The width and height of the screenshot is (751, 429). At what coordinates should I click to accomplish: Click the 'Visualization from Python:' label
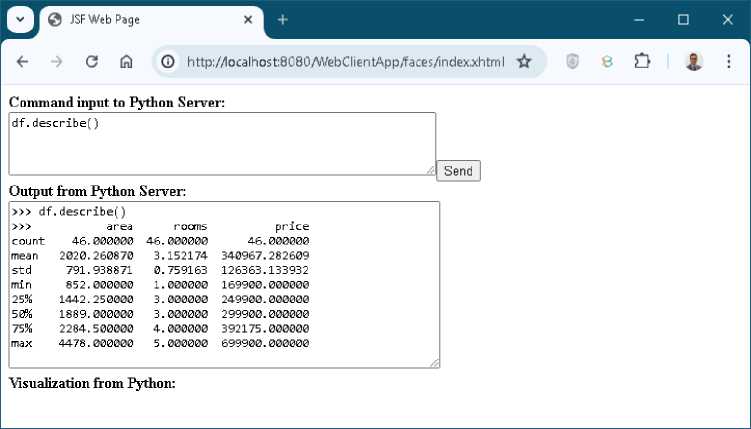(92, 383)
